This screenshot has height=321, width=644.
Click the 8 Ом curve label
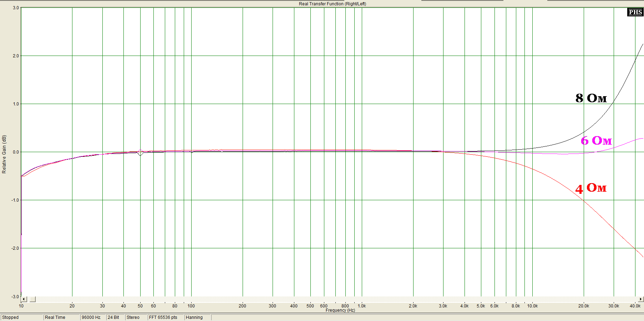(591, 98)
